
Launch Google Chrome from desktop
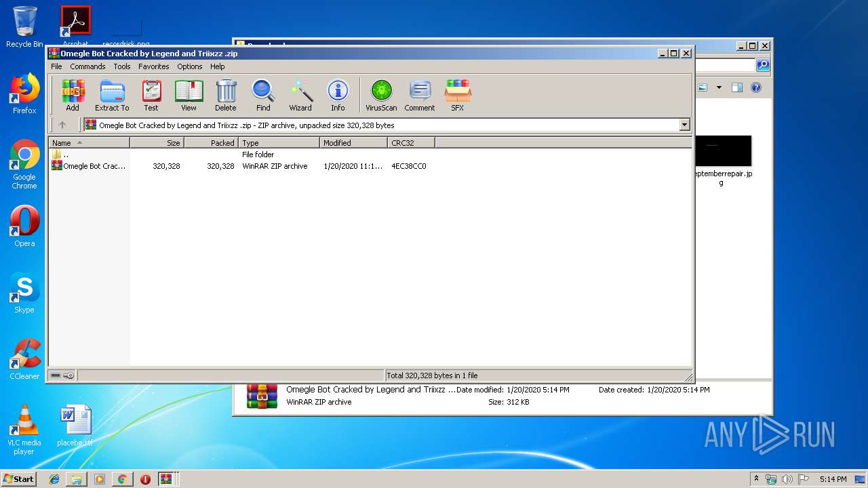tap(24, 164)
